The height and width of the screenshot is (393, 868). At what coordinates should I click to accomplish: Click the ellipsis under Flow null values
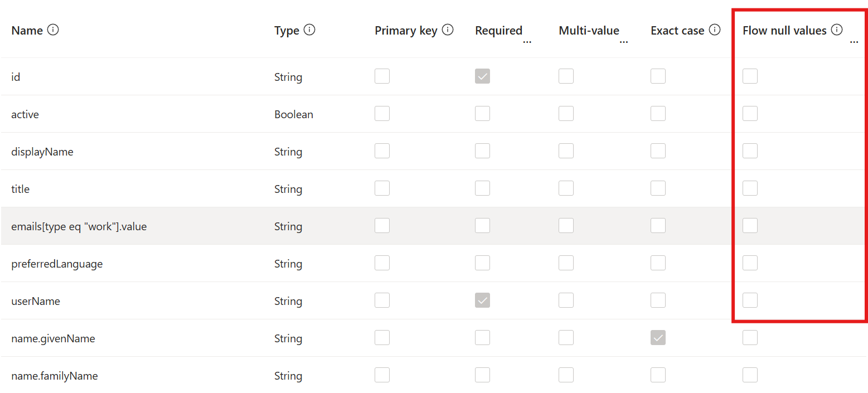coord(854,42)
